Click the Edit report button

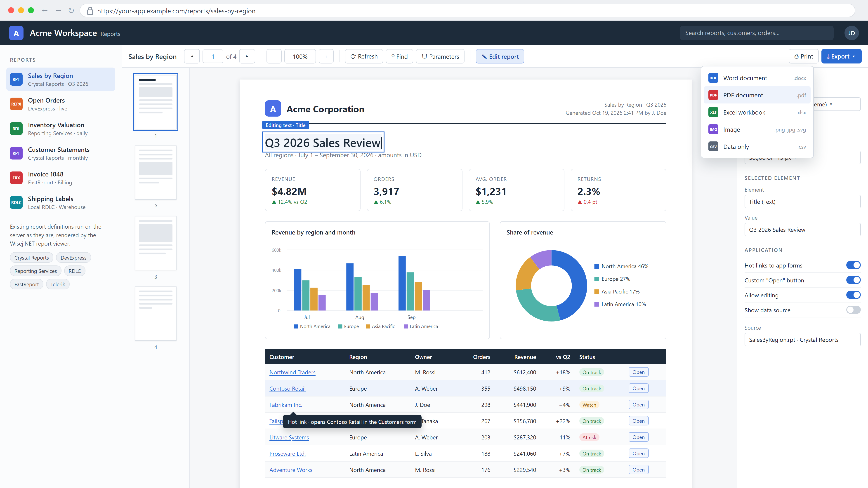500,56
